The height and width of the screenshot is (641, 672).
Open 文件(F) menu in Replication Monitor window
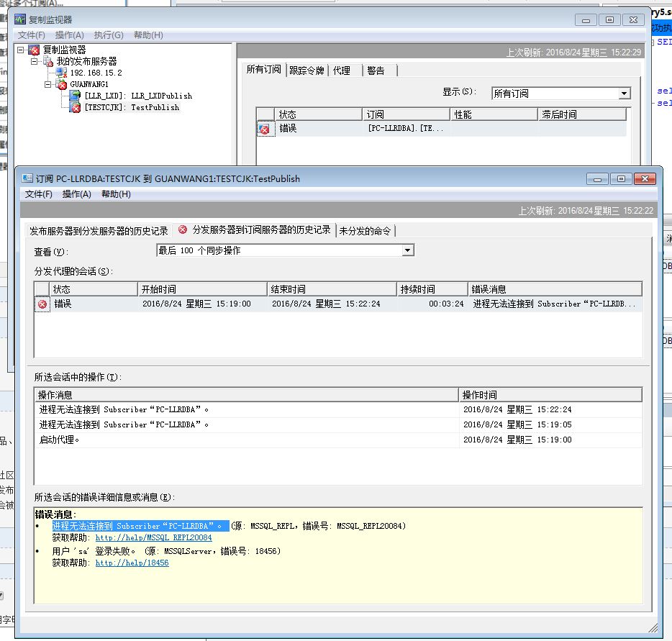click(31, 35)
